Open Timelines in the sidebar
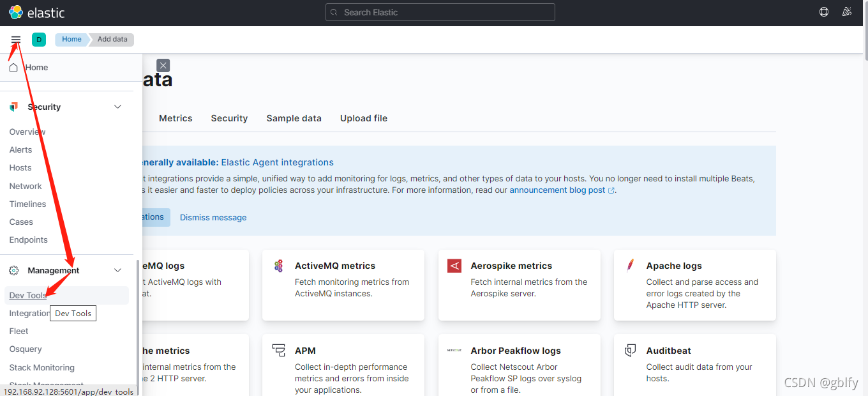Screen dimensions: 868x396 27,204
